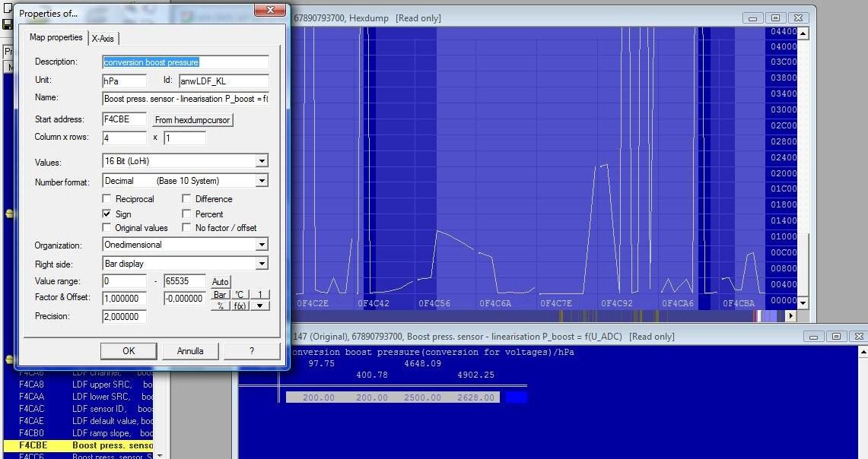Click the Hexdump vertical scrollbar up arrow

[x=803, y=33]
